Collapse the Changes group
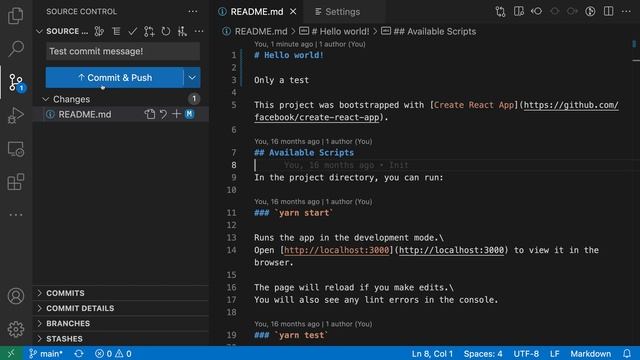640x360 pixels. (x=46, y=99)
